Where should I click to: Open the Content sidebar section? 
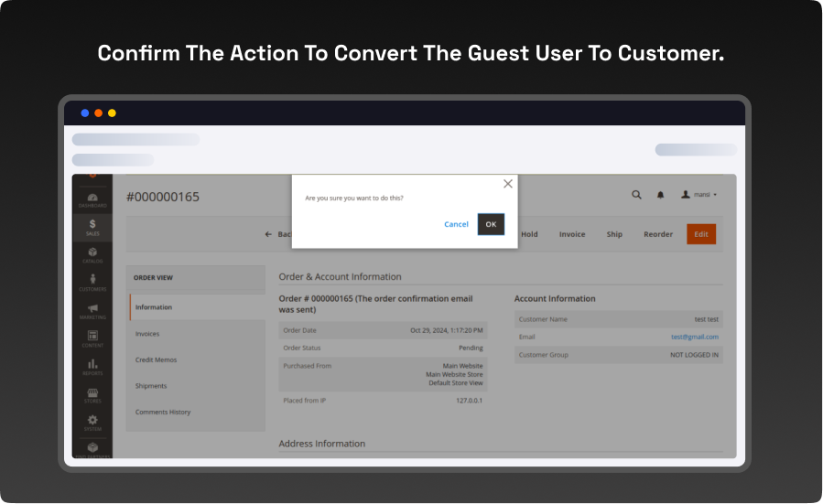click(92, 338)
